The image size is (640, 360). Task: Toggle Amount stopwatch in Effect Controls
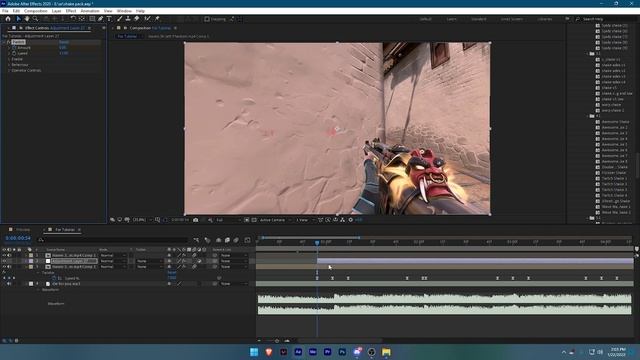[x=14, y=47]
